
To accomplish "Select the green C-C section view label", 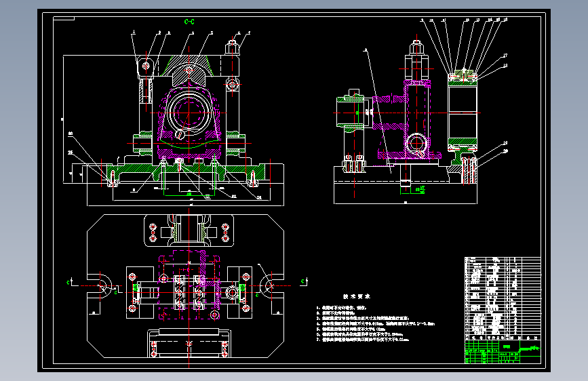I will coord(189,22).
